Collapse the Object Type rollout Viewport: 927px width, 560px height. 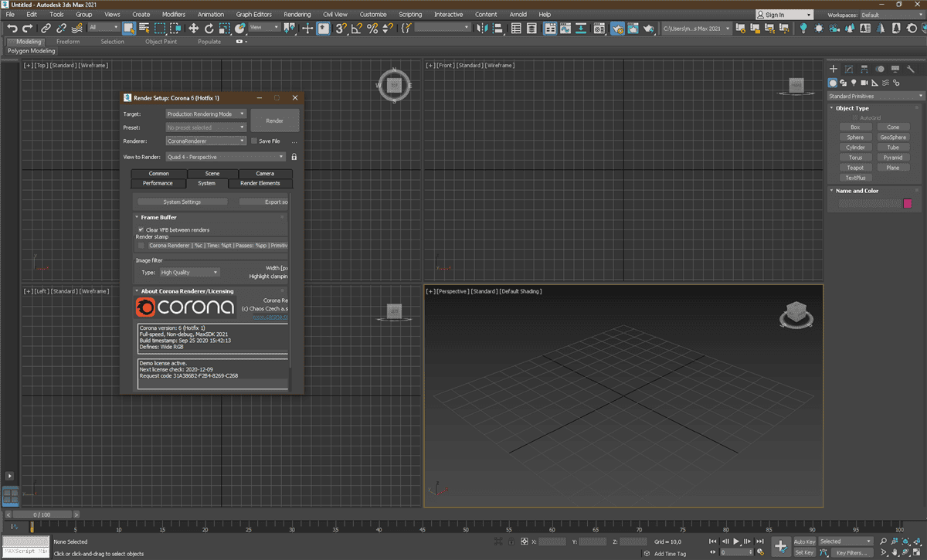(x=852, y=108)
